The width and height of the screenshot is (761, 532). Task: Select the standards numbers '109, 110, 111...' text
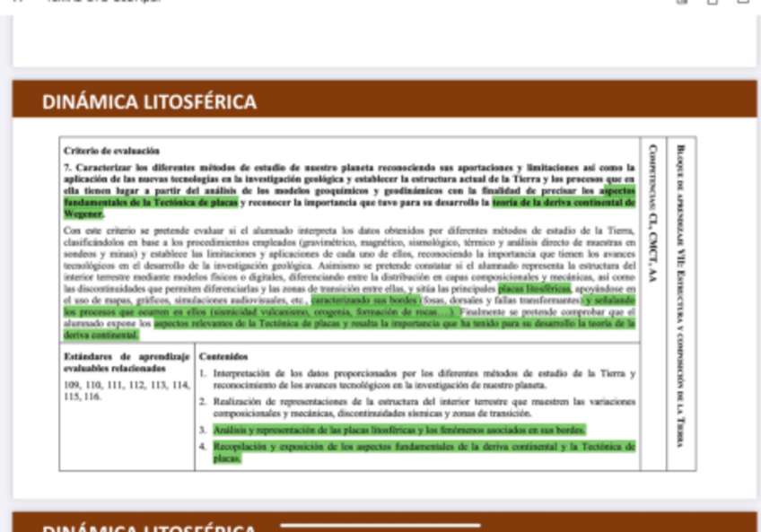[x=127, y=391]
